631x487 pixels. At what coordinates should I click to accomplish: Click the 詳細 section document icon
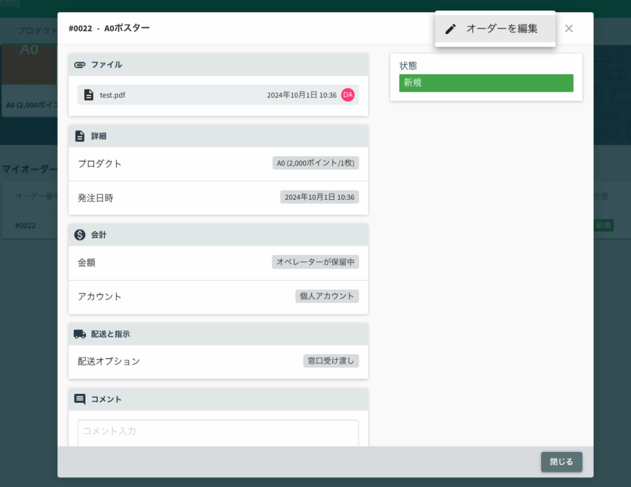click(x=80, y=136)
